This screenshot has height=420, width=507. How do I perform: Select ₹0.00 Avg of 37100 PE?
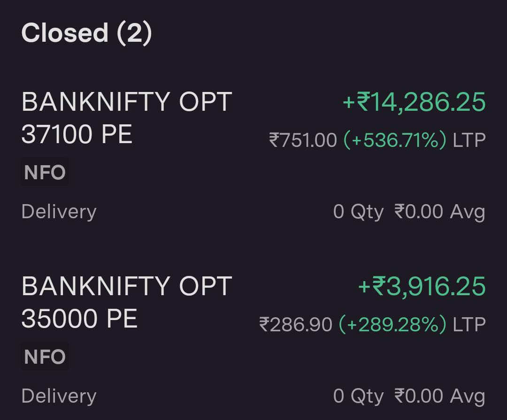coord(439,212)
